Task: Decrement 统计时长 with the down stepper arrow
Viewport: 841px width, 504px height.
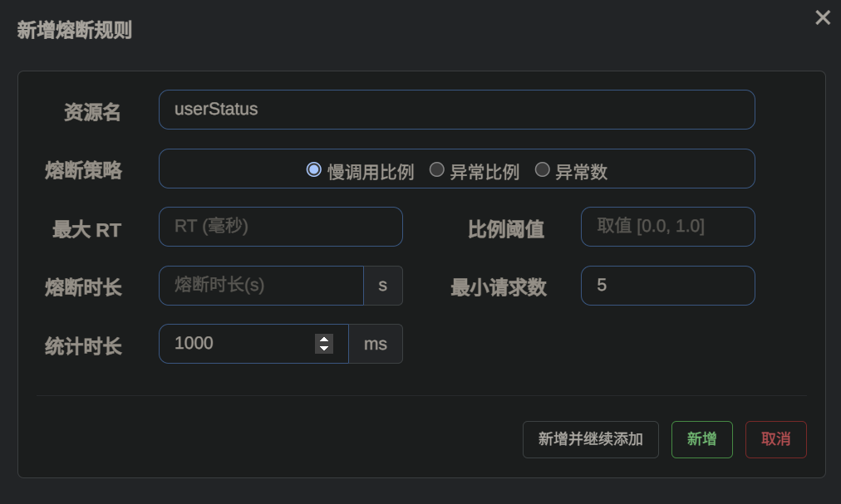Action: (324, 349)
